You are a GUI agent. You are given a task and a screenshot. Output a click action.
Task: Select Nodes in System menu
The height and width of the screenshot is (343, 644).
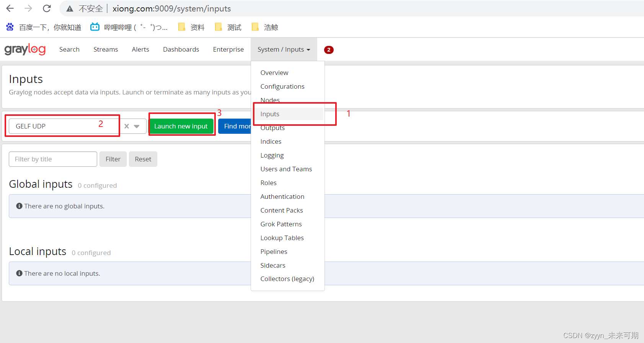pyautogui.click(x=270, y=100)
